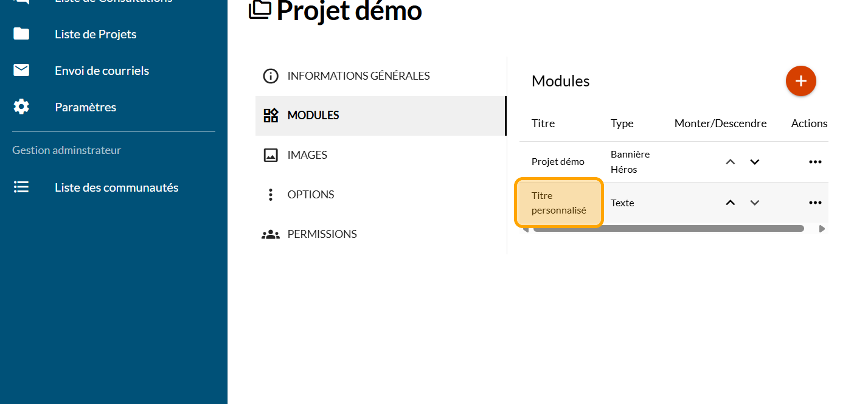Move Projet démo module up

click(731, 162)
